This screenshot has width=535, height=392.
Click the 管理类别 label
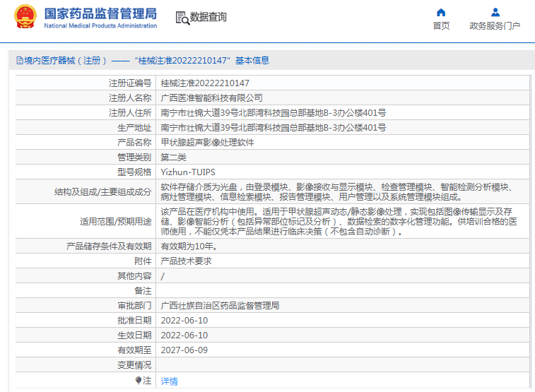(x=134, y=158)
